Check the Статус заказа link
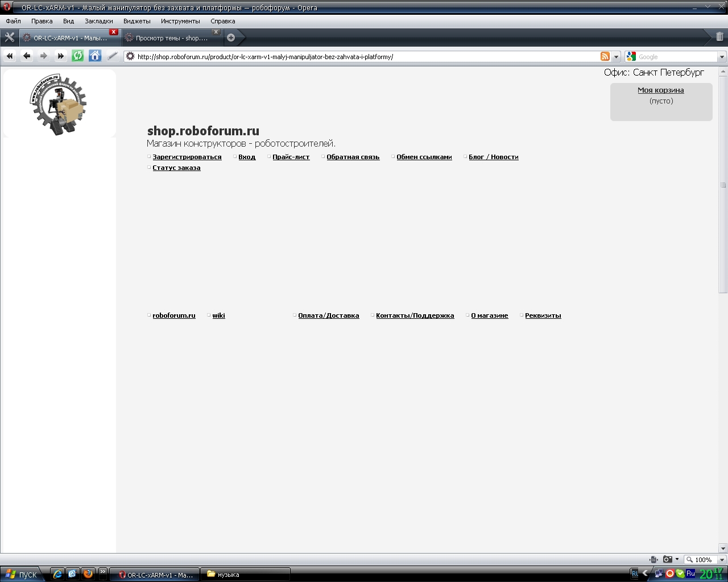The image size is (728, 582). pyautogui.click(x=176, y=168)
